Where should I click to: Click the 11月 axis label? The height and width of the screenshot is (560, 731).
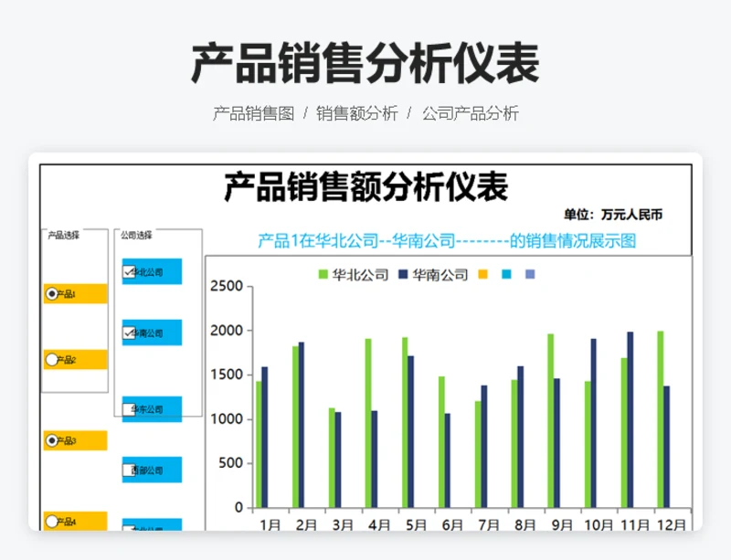[634, 524]
